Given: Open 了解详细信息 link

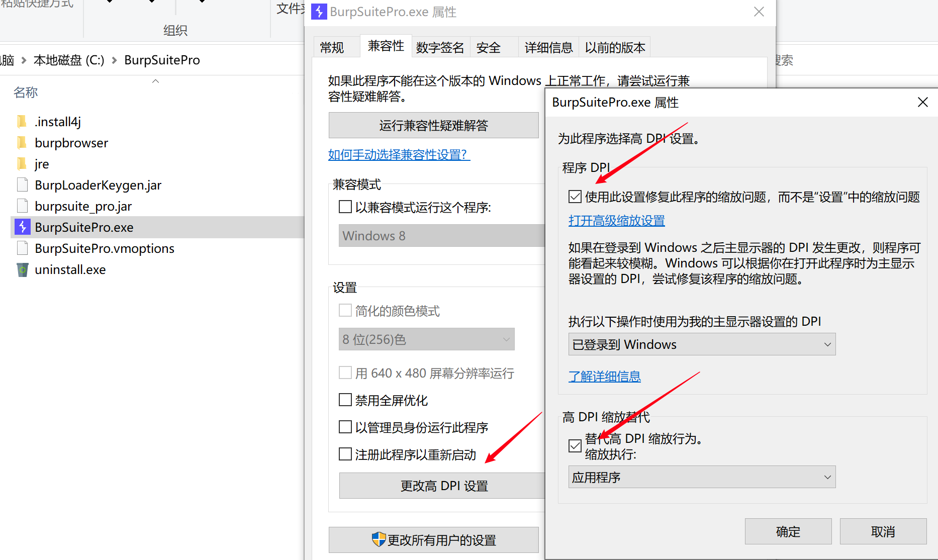Looking at the screenshot, I should point(605,376).
